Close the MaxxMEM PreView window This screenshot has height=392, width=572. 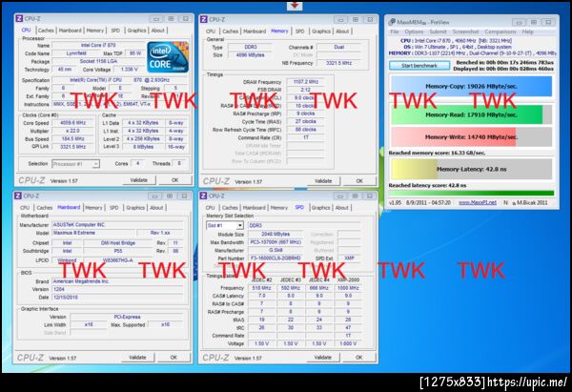point(548,22)
